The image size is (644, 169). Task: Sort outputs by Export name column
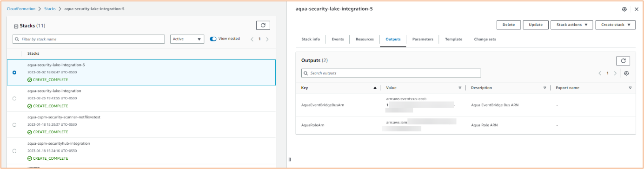click(630, 88)
